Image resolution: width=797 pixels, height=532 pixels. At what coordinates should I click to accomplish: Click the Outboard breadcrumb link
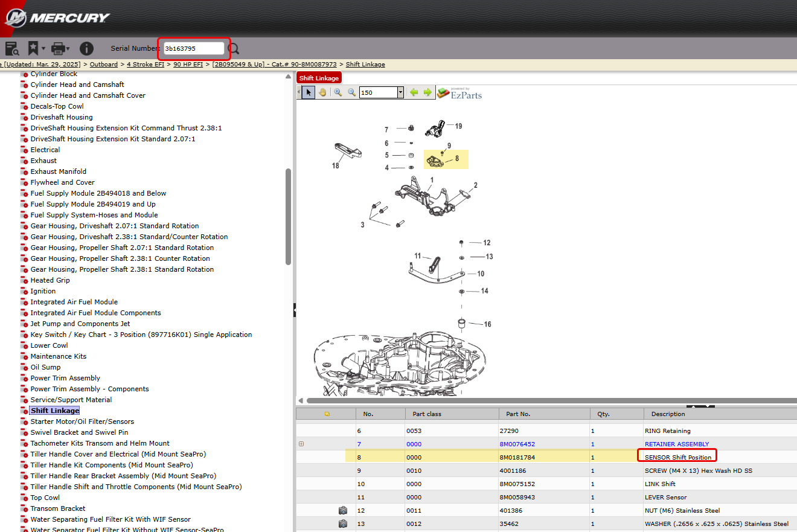(x=104, y=64)
